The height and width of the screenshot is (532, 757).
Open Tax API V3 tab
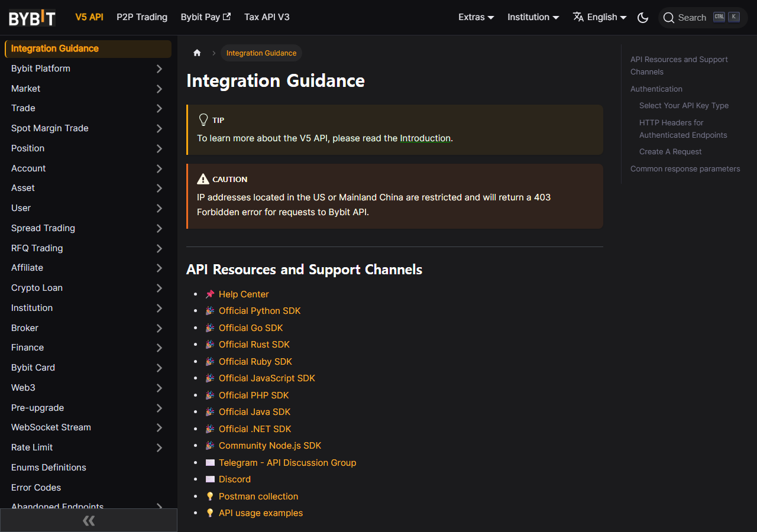267,17
